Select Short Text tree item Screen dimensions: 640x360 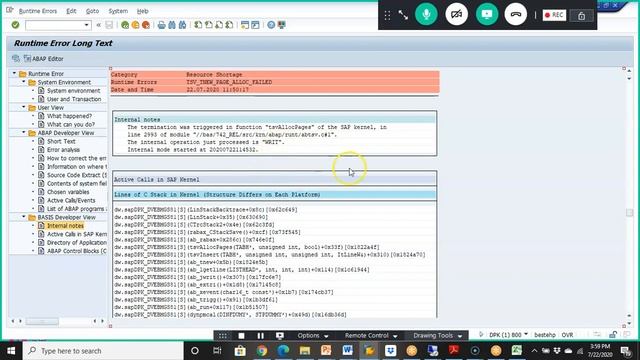(x=61, y=141)
